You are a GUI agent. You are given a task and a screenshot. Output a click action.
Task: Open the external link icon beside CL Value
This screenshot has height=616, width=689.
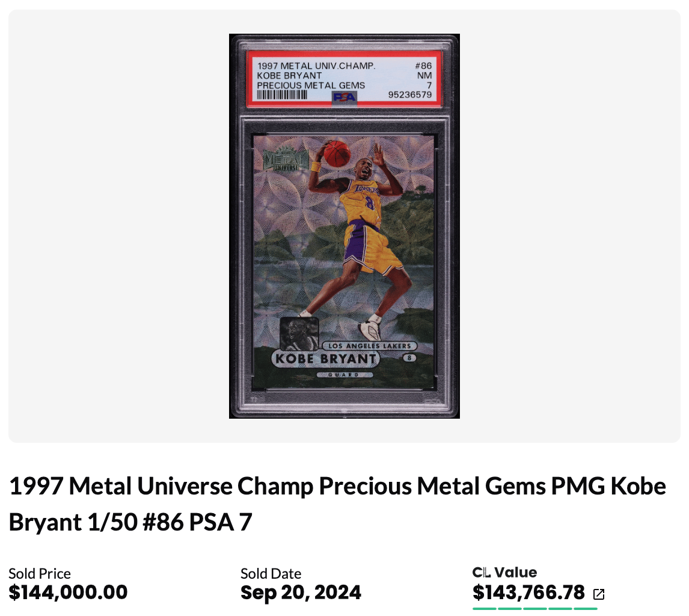pos(598,594)
